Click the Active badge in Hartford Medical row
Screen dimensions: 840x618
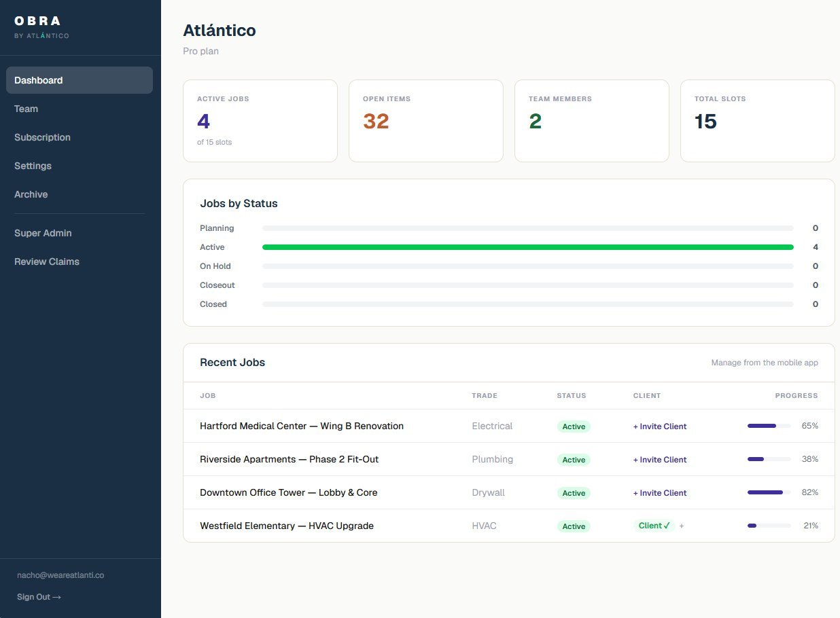click(x=574, y=426)
